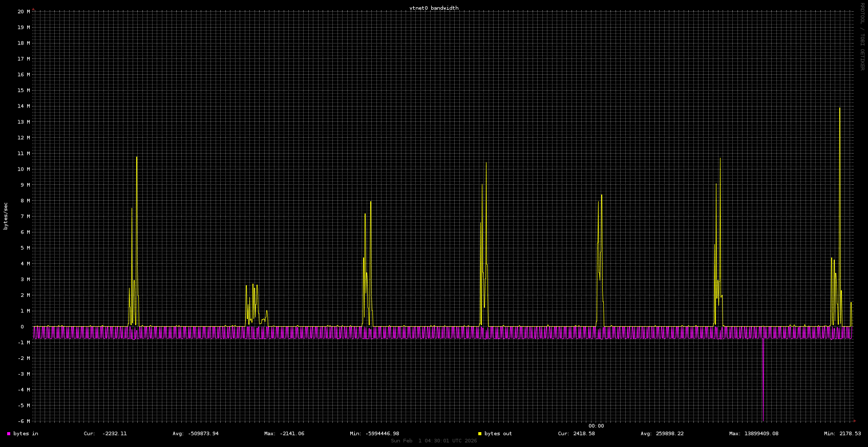Click the bytes in Avg value -509873.94
The width and height of the screenshot is (868, 447).
203,434
